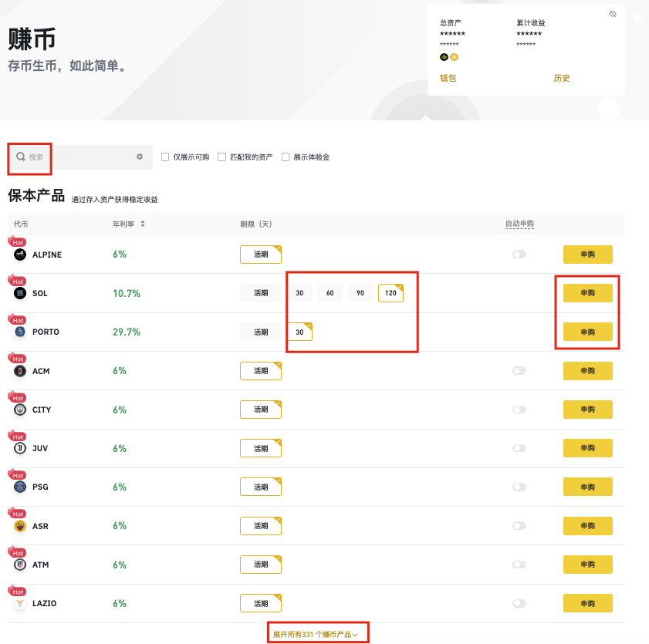Viewport: 649px width, 644px height.
Task: Subscribe to LAZIO with 申购 button
Action: click(x=588, y=603)
